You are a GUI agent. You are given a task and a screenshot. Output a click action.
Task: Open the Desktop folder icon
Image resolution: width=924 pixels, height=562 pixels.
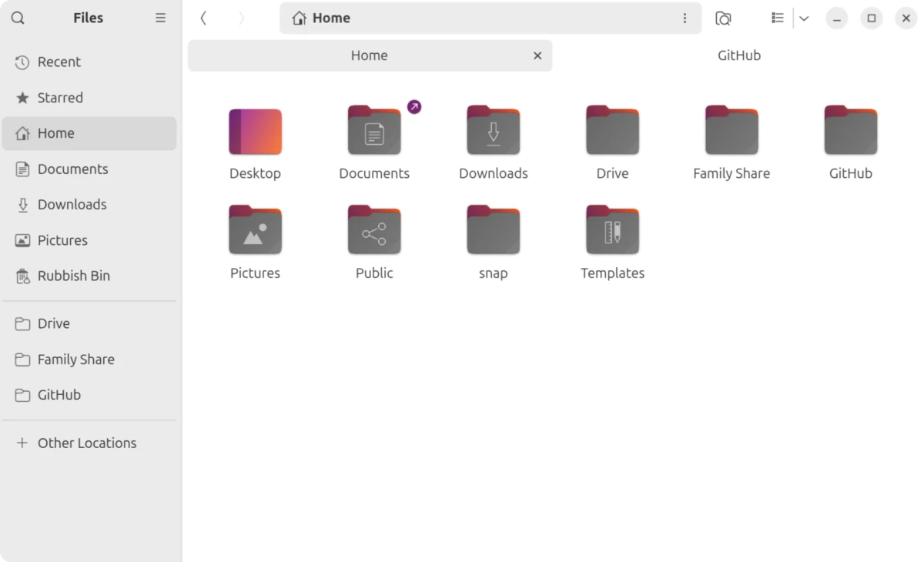coord(255,132)
